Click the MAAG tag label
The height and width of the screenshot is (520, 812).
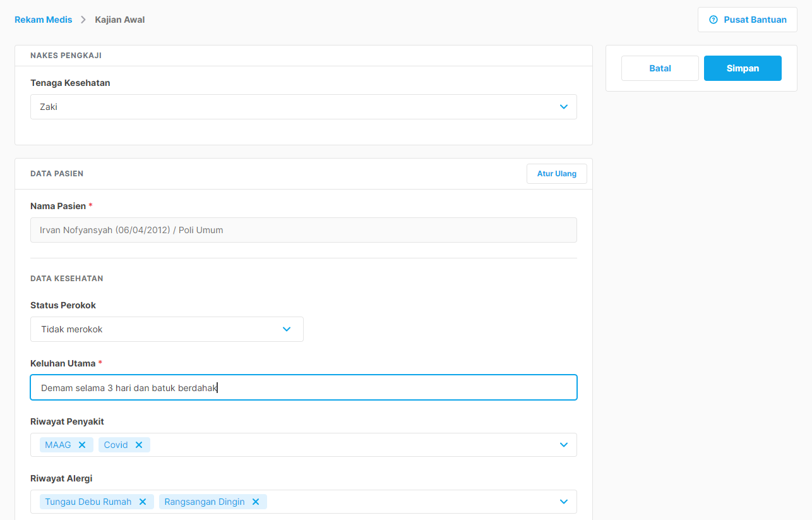pos(58,445)
